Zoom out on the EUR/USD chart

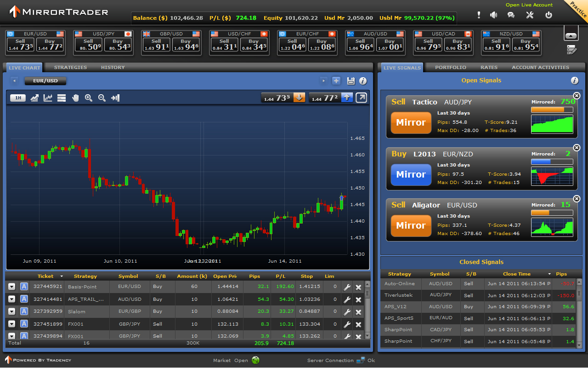[x=102, y=98]
